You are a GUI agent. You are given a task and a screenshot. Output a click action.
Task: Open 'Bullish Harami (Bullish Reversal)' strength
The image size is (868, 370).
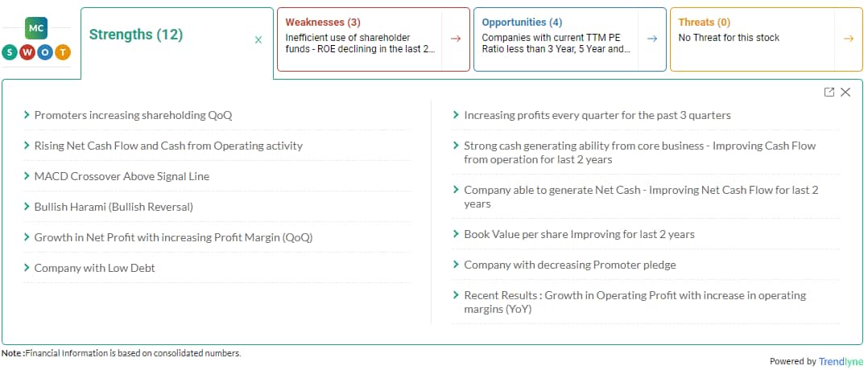coord(114,207)
